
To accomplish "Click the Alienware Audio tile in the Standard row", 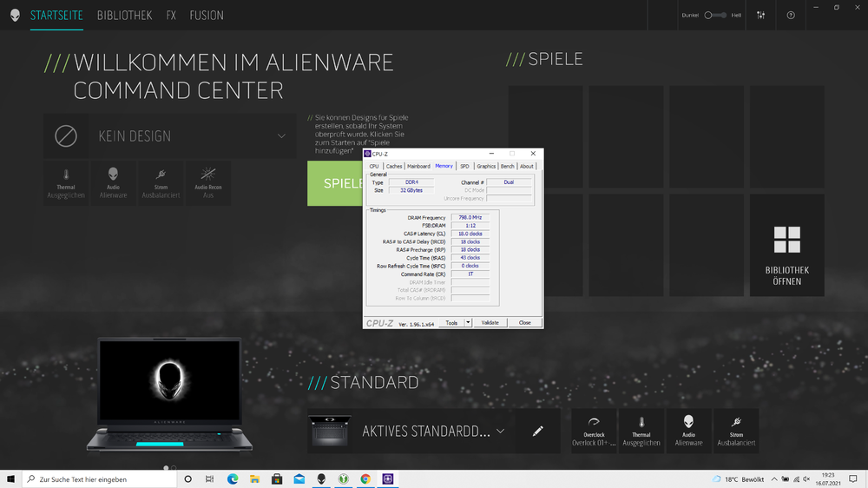I will (688, 431).
